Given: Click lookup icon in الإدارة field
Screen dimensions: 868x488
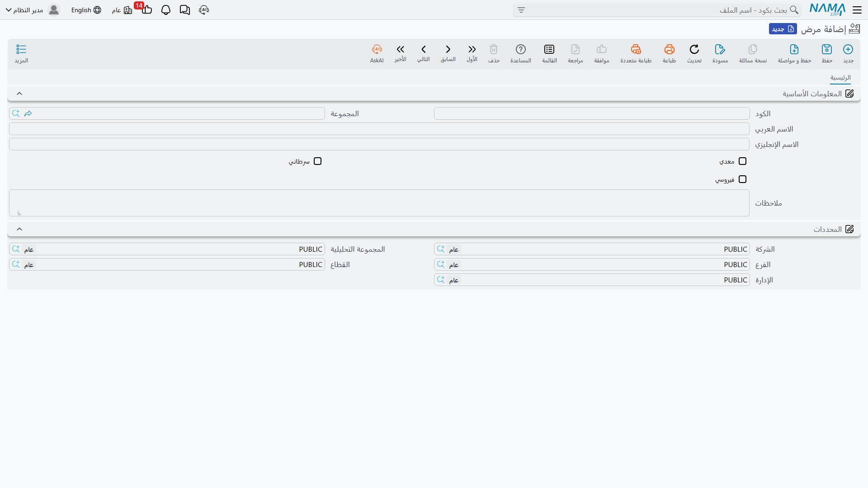Looking at the screenshot, I should coord(441,280).
